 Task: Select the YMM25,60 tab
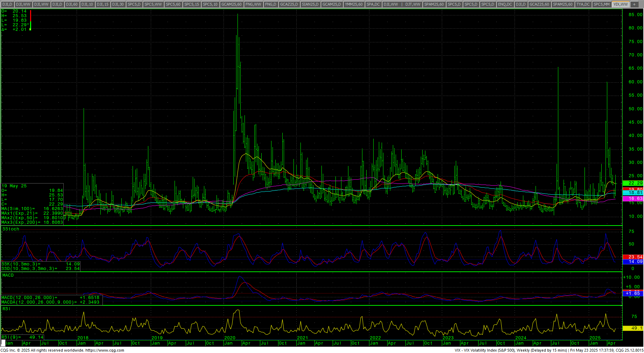coord(354,4)
